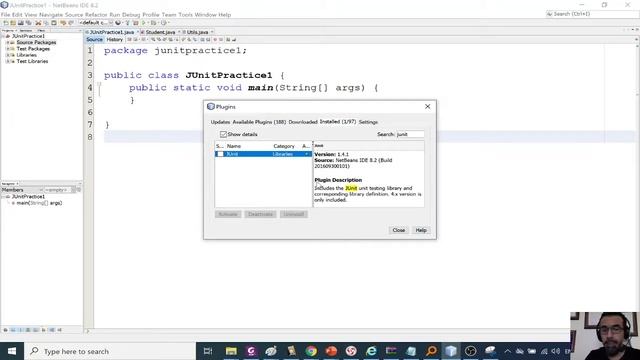
Task: Click the Clean and Build icon
Action: point(136,23)
